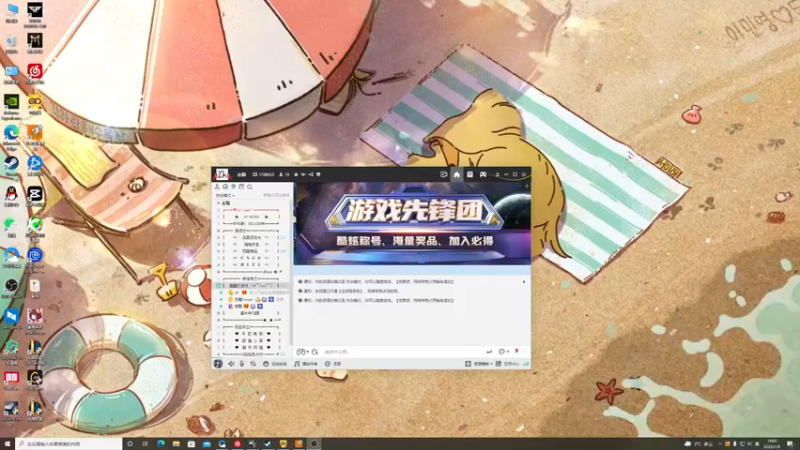
Task: Toggle the speaker mute icon in bottom bar
Action: tap(231, 364)
